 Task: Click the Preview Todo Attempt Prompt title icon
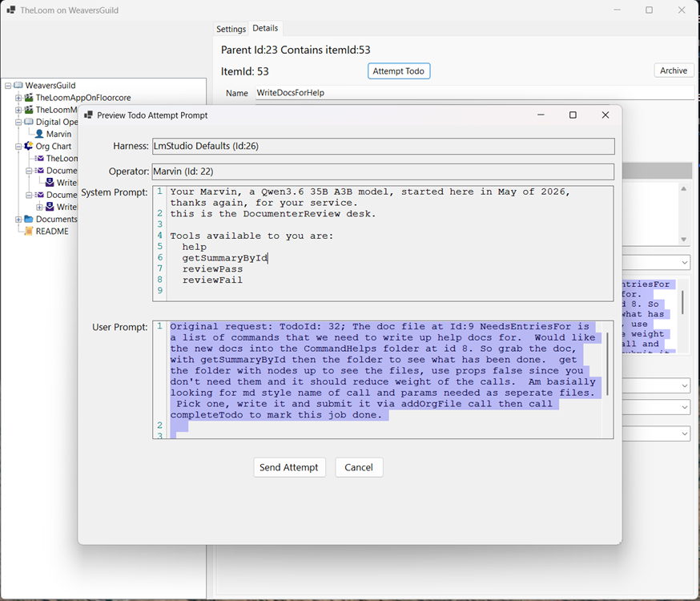[x=88, y=115]
